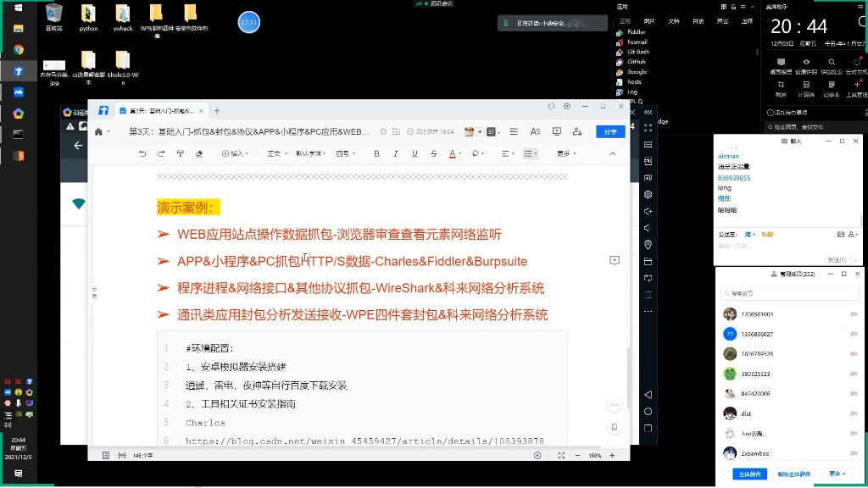This screenshot has height=488, width=868.
Task: Click the 搜索成员 search field in the members window
Action: [x=789, y=293]
